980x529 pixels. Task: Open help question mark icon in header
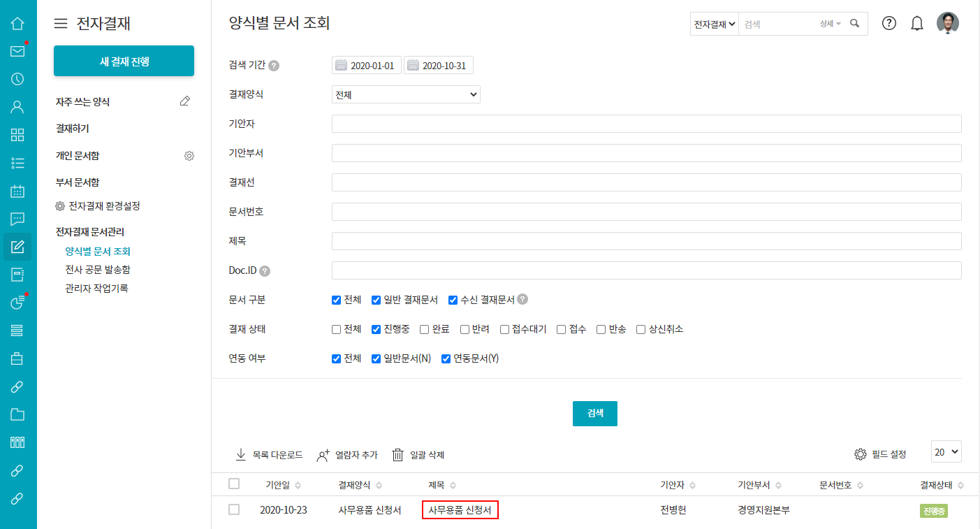click(x=888, y=23)
